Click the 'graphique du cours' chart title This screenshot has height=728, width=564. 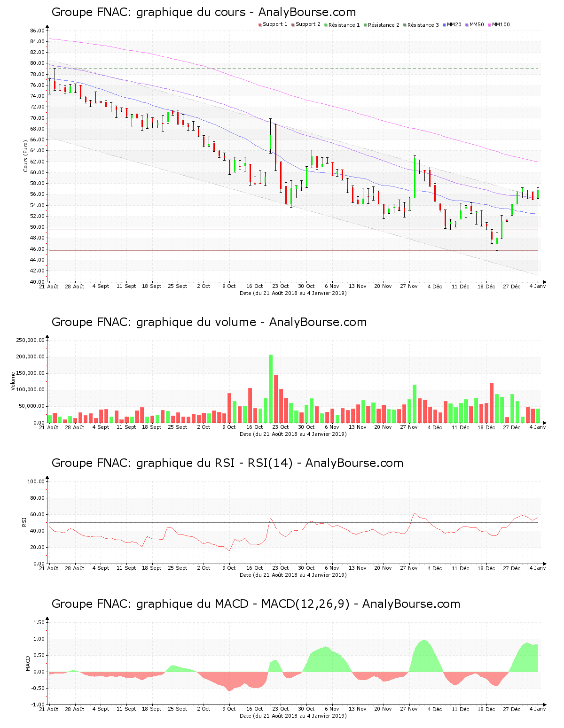(204, 12)
